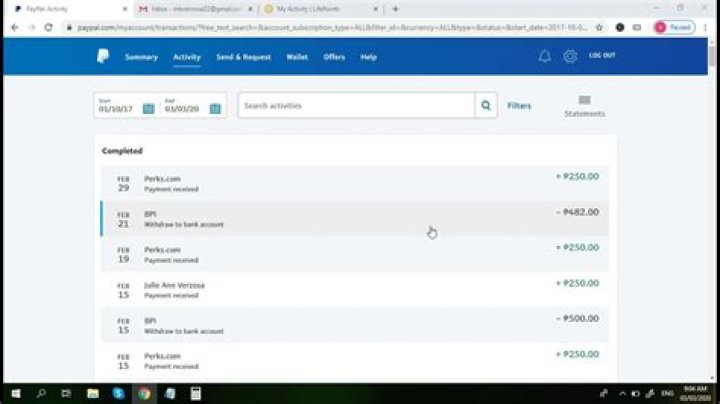Click the PayPal logo in header
720x404 pixels.
pos(103,57)
